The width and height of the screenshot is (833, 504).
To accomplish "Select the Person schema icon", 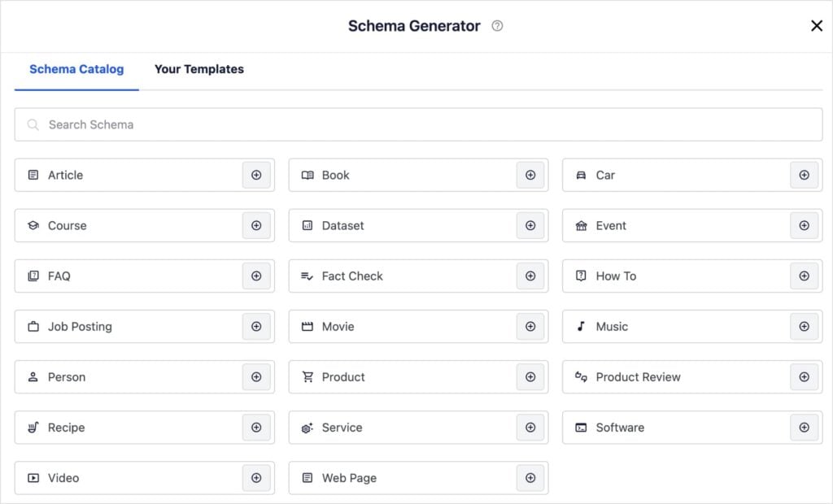I will (x=33, y=376).
